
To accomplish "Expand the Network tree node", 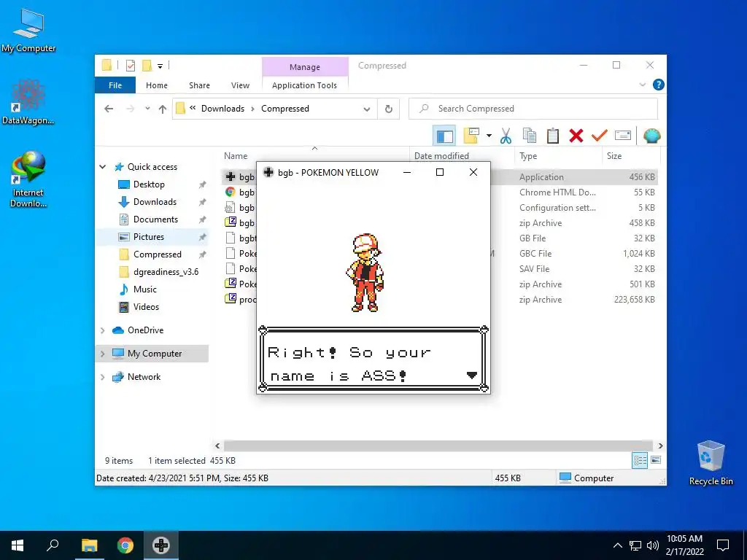I will [102, 377].
